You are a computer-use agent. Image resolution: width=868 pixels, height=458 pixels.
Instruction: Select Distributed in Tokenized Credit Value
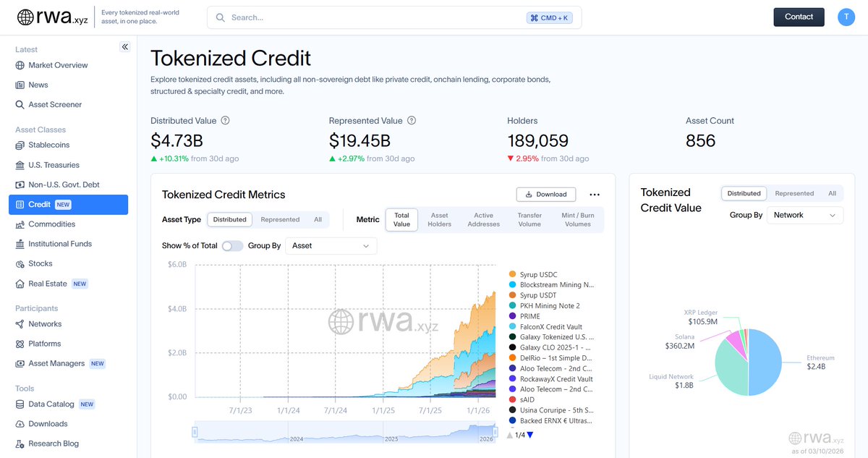[x=744, y=193]
